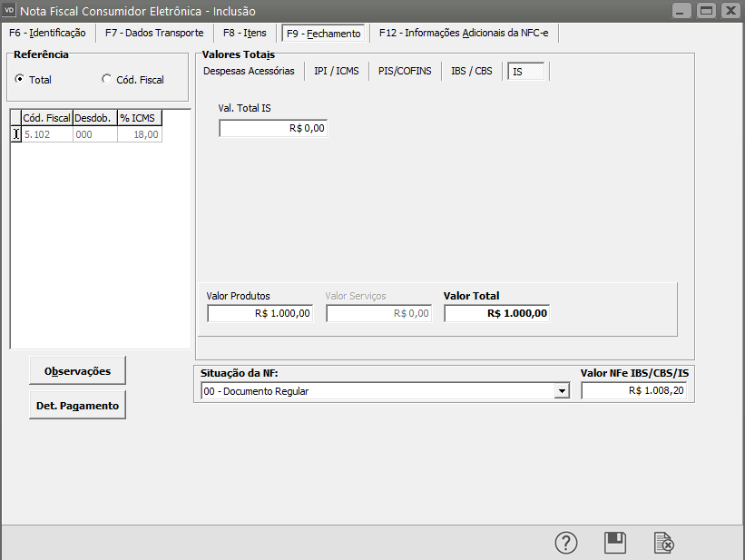Show the Despesas Acessórias sub-tab
The height and width of the screenshot is (560, 745).
pos(249,71)
